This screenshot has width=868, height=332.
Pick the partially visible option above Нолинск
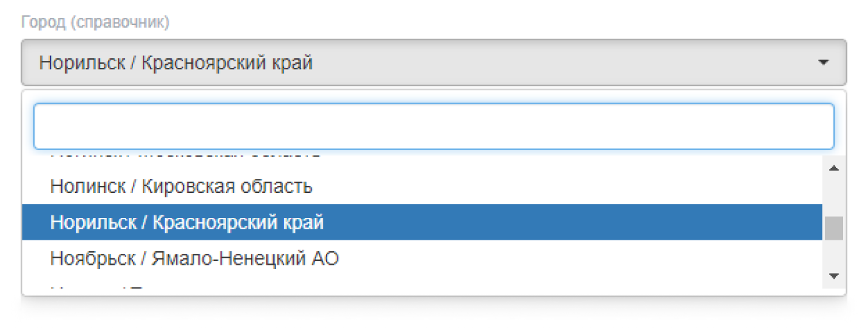pos(186,156)
